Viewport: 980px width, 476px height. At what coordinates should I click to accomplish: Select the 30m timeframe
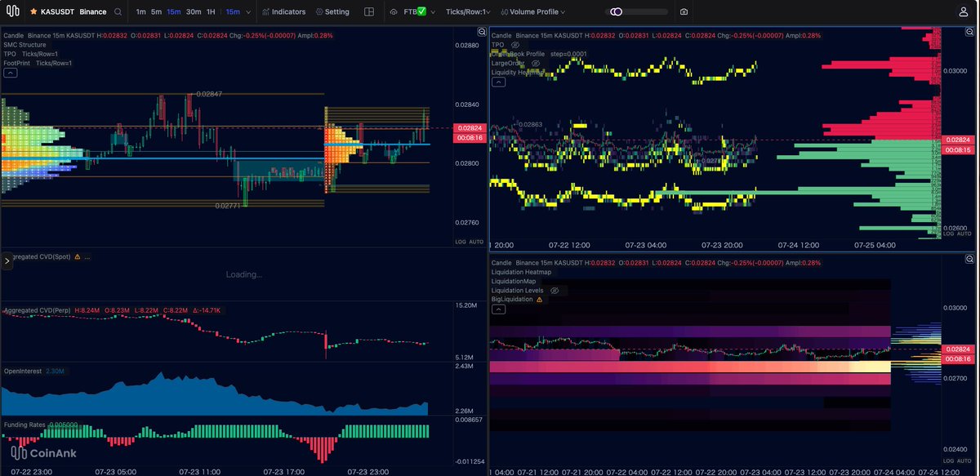point(194,12)
